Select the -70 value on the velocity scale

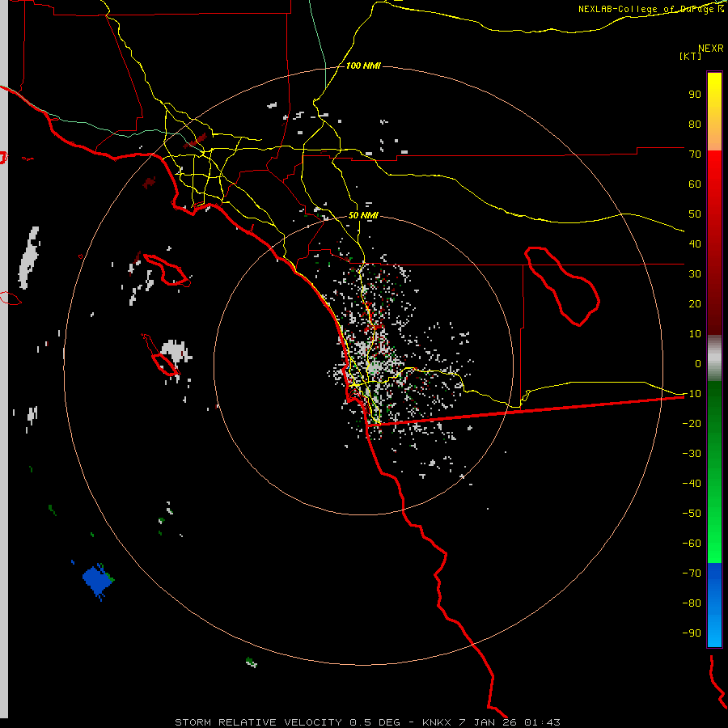692,574
